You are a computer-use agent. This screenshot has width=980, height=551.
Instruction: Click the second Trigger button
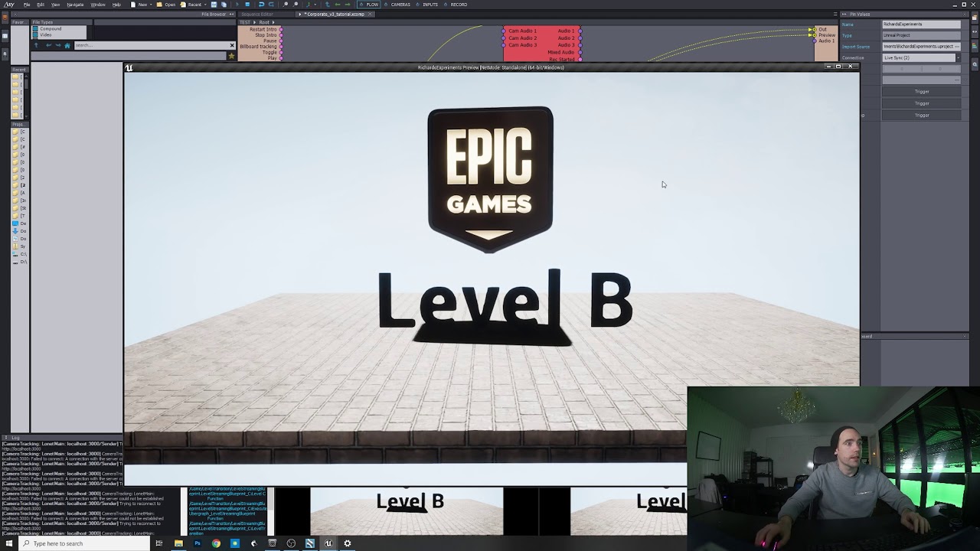pos(922,103)
